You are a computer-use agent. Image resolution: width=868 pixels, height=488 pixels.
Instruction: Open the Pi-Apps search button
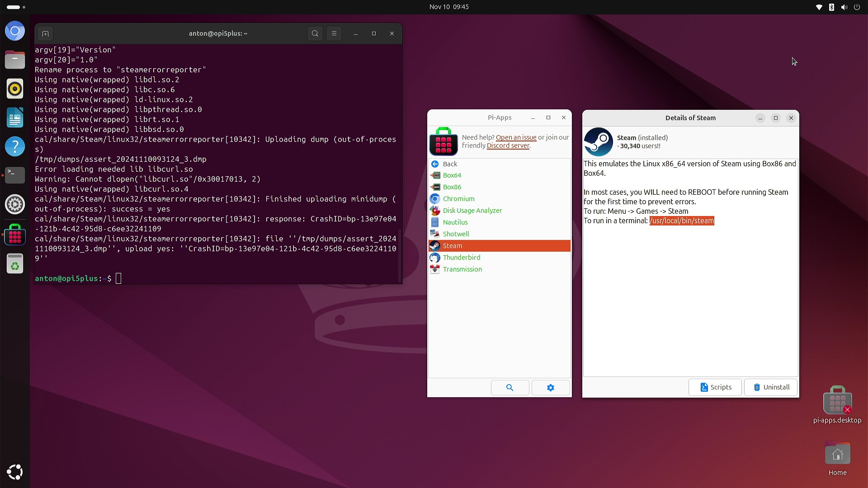point(509,388)
